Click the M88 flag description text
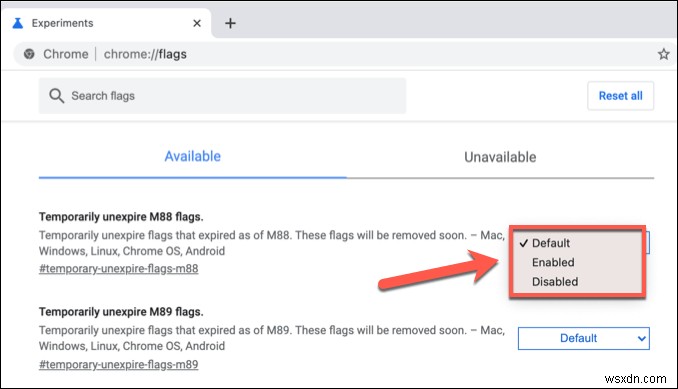The height and width of the screenshot is (389, 678). (272, 243)
